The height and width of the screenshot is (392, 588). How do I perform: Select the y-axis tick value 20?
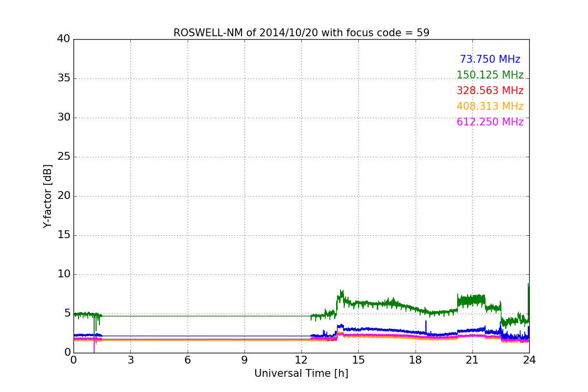point(64,196)
